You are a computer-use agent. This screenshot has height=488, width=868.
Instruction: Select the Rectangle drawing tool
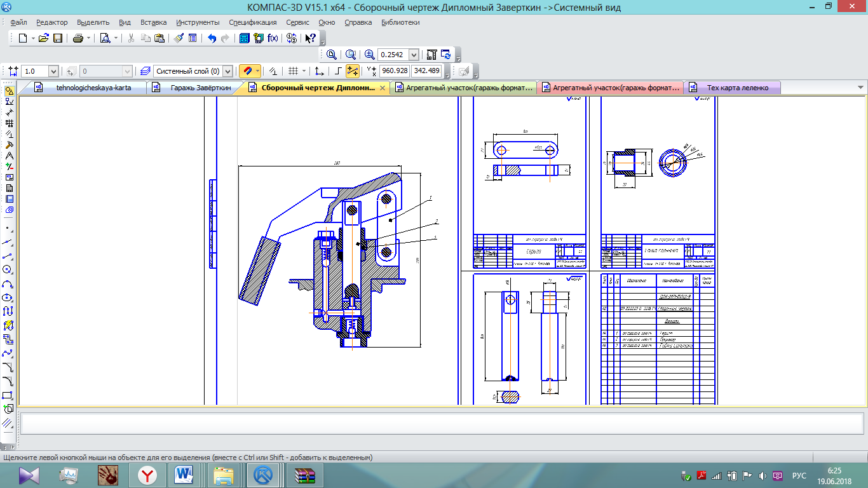(x=8, y=395)
